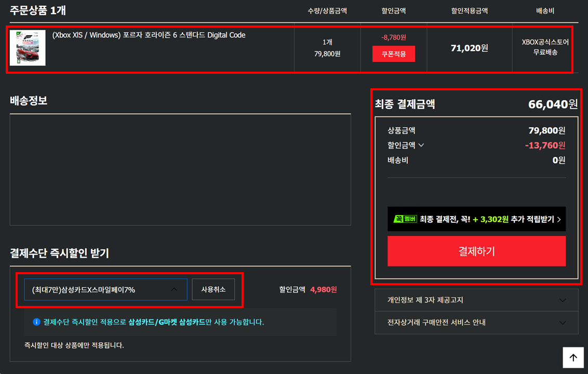
Task: Click the XBOX공식스토어 무료배송 text
Action: (545, 47)
